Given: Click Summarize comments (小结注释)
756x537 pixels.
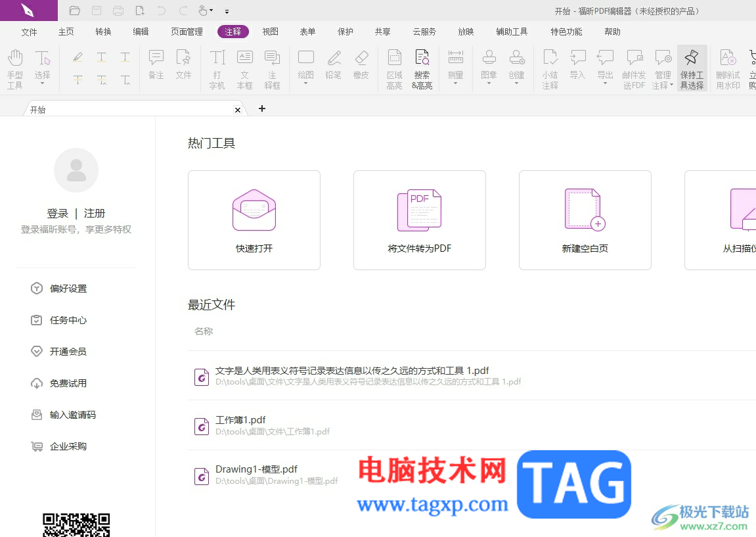Looking at the screenshot, I should [x=550, y=69].
